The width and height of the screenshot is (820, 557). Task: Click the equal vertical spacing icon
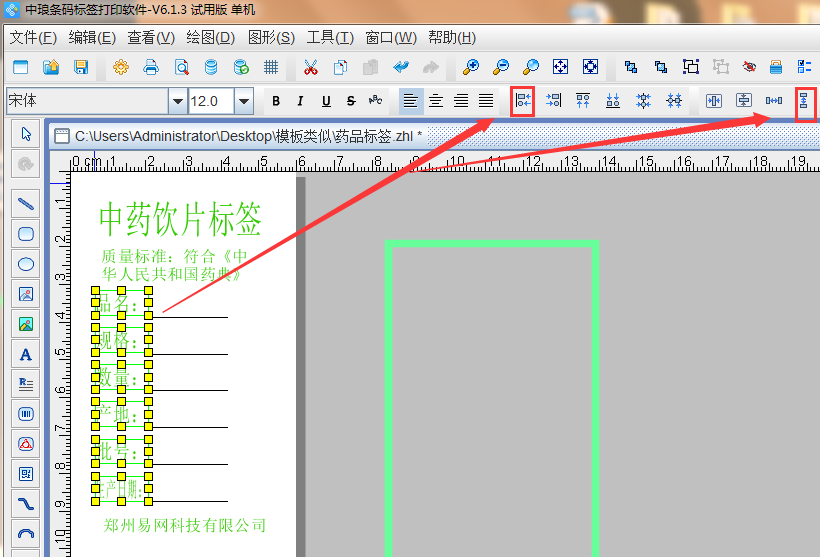point(803,101)
